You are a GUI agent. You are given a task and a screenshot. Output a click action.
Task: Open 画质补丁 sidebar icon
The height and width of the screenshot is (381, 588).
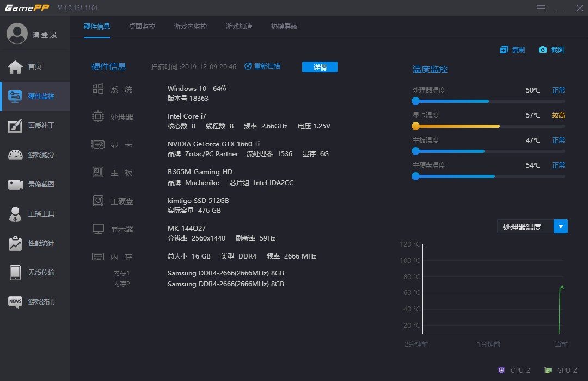15,126
